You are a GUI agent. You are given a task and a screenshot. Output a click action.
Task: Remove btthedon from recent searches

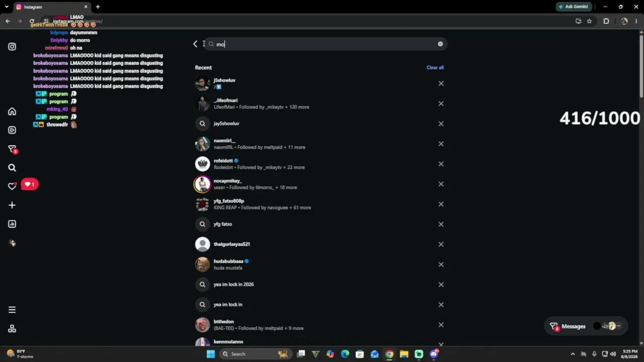(x=441, y=325)
